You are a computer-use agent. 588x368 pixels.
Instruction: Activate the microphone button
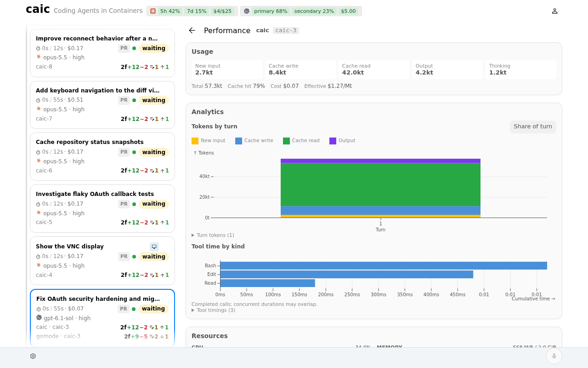(554, 356)
